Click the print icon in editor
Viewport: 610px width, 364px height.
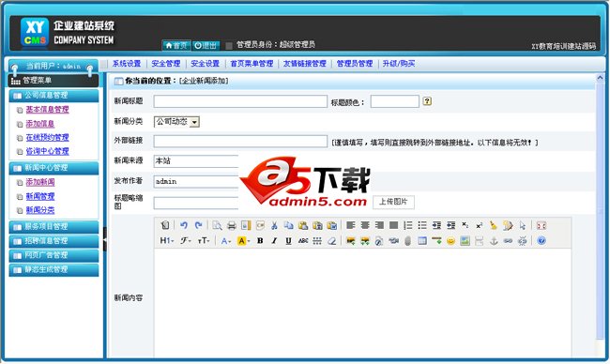232,225
